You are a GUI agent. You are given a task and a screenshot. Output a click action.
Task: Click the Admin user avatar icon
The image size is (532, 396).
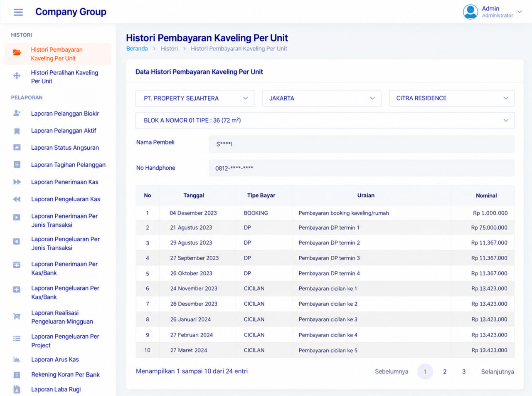(x=470, y=12)
